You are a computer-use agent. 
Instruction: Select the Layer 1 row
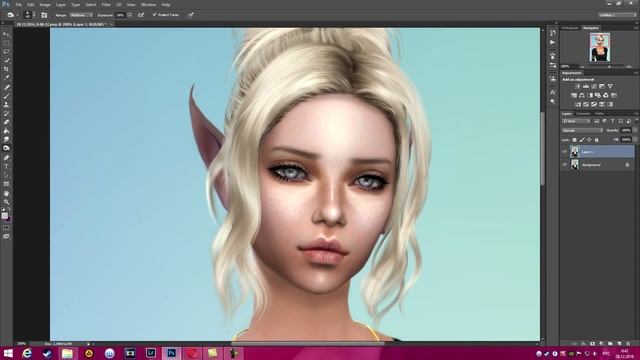(x=598, y=152)
